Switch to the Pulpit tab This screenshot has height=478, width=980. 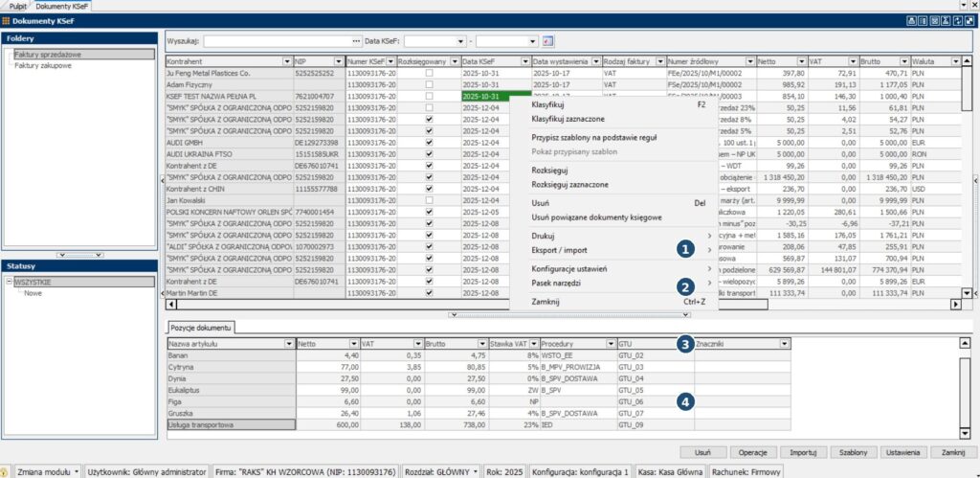coord(17,6)
